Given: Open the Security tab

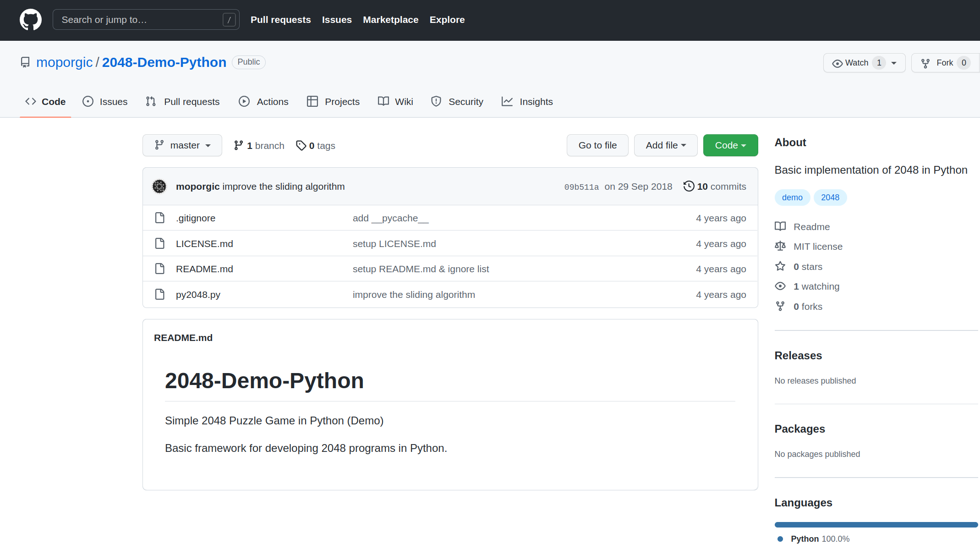Looking at the screenshot, I should 457,102.
